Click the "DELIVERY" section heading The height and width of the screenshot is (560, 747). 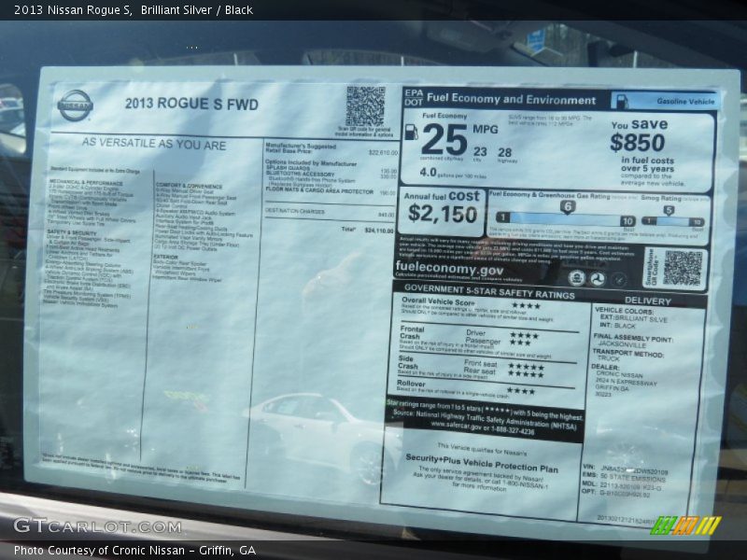pos(647,301)
